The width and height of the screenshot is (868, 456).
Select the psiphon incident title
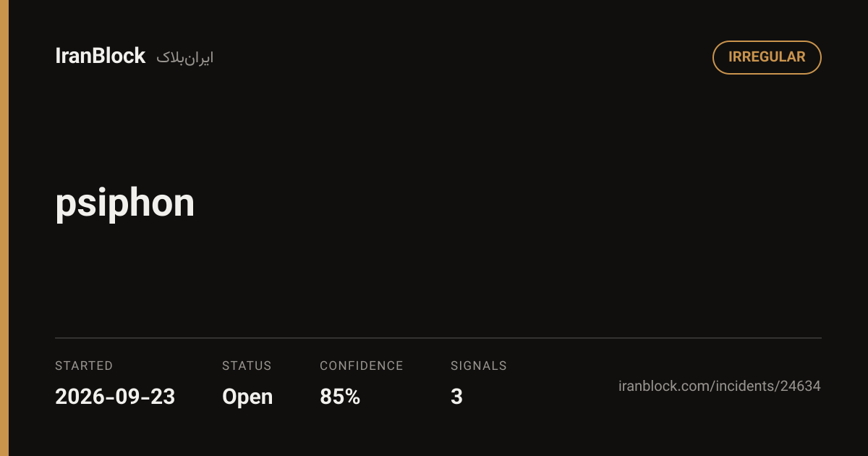click(125, 204)
